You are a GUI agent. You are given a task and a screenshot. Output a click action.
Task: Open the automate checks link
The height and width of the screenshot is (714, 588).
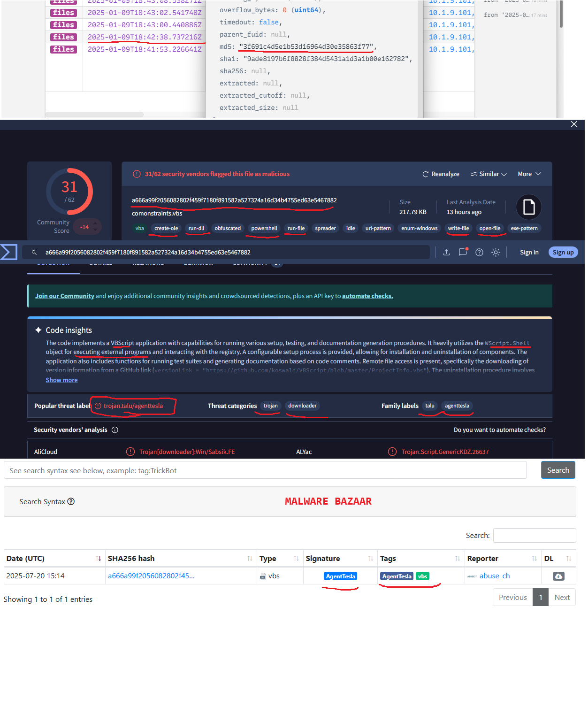coord(367,296)
